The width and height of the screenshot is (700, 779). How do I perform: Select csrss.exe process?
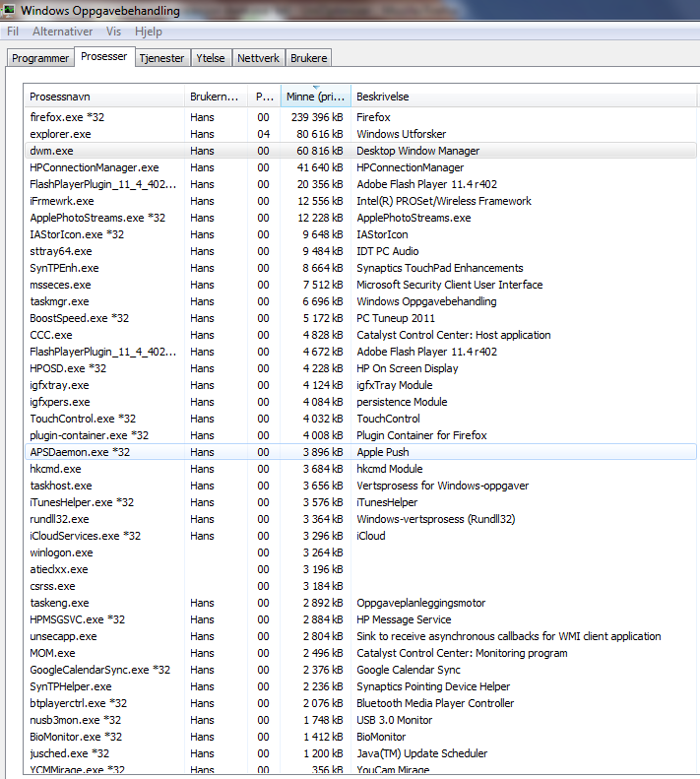tap(360, 586)
